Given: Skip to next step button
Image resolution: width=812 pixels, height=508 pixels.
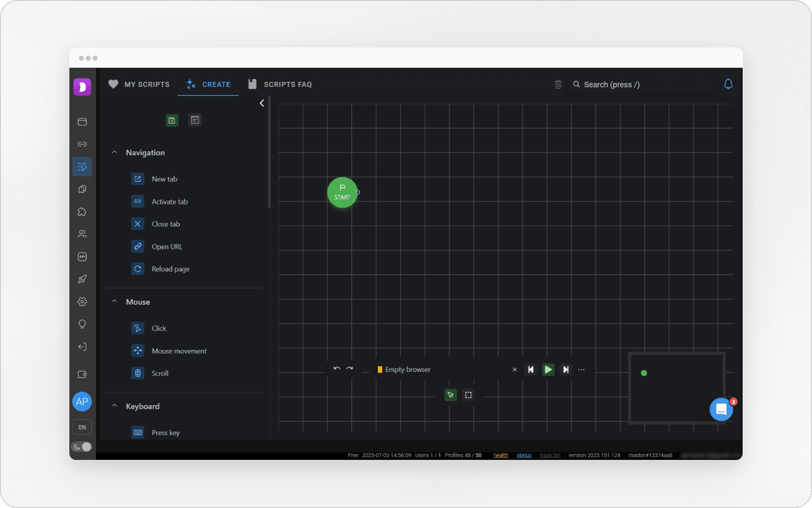Looking at the screenshot, I should click(566, 370).
